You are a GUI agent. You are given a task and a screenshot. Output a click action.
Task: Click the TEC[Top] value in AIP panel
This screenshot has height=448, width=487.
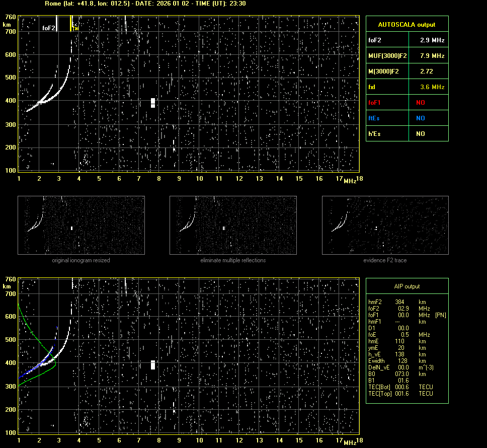[x=402, y=394]
